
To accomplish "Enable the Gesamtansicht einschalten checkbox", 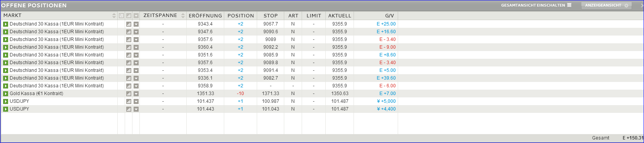I will pos(569,5).
